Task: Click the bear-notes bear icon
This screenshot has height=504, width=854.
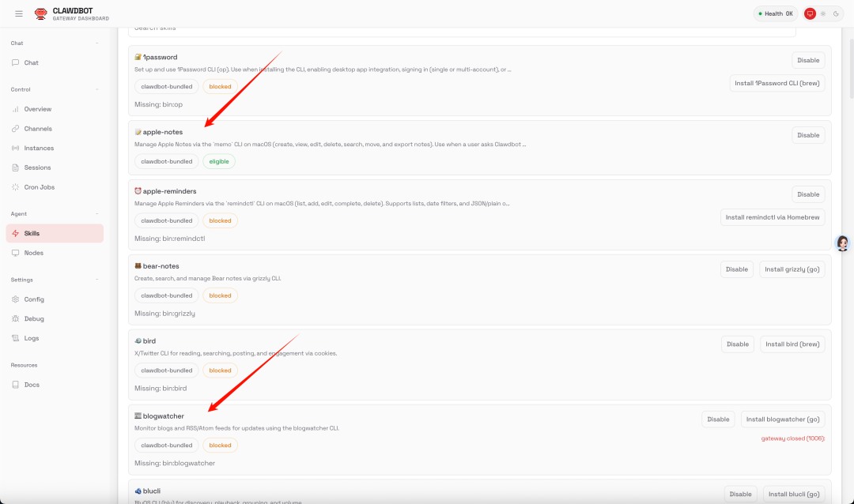Action: [x=138, y=265]
